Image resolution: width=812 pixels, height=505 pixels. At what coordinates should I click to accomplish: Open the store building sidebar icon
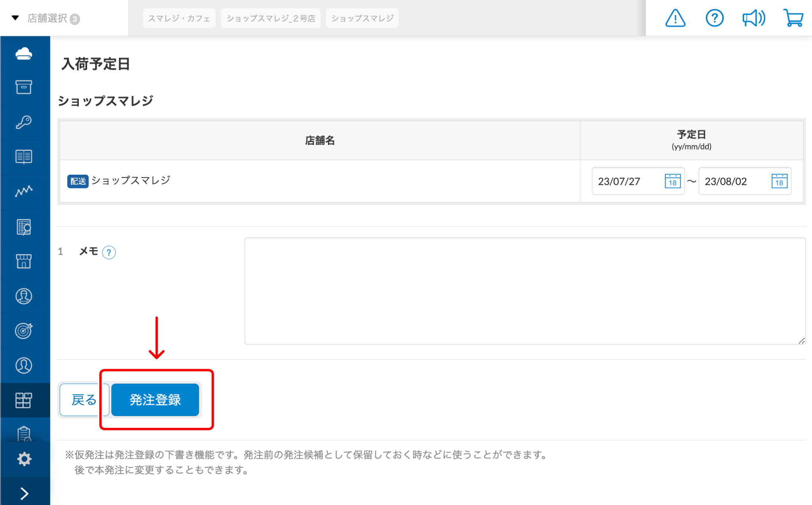[x=24, y=261]
